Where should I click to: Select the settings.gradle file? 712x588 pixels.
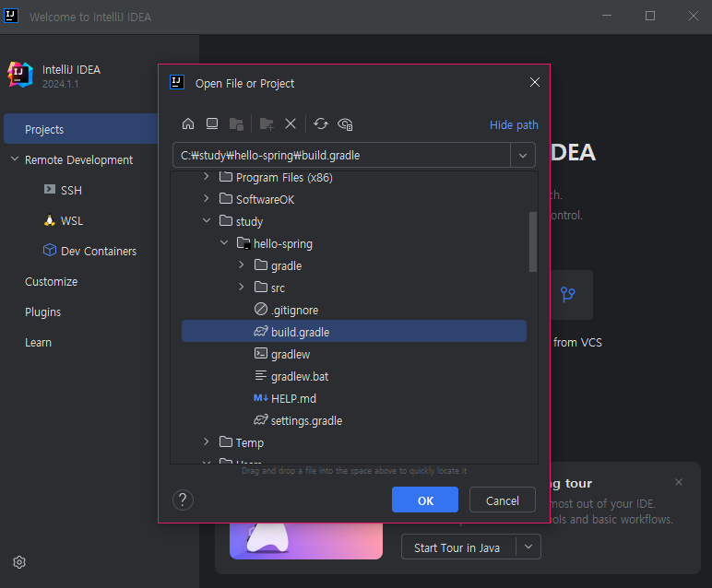click(x=354, y=420)
